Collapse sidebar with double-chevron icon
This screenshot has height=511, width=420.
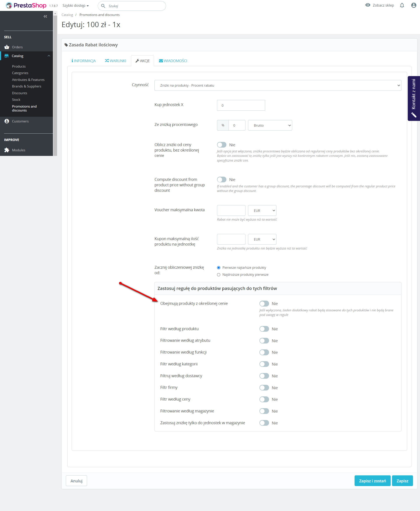(45, 16)
